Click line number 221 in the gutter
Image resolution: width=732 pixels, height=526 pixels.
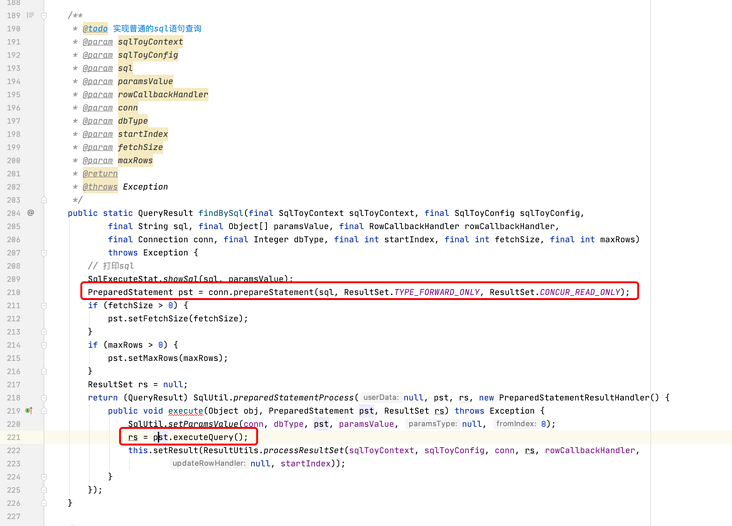[x=14, y=437]
